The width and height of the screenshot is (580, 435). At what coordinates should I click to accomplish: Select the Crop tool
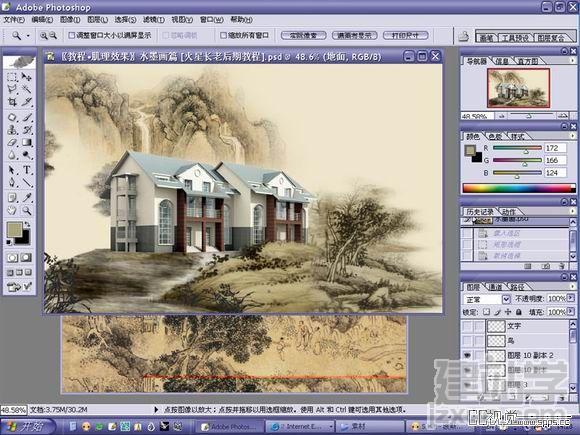pyautogui.click(x=12, y=102)
